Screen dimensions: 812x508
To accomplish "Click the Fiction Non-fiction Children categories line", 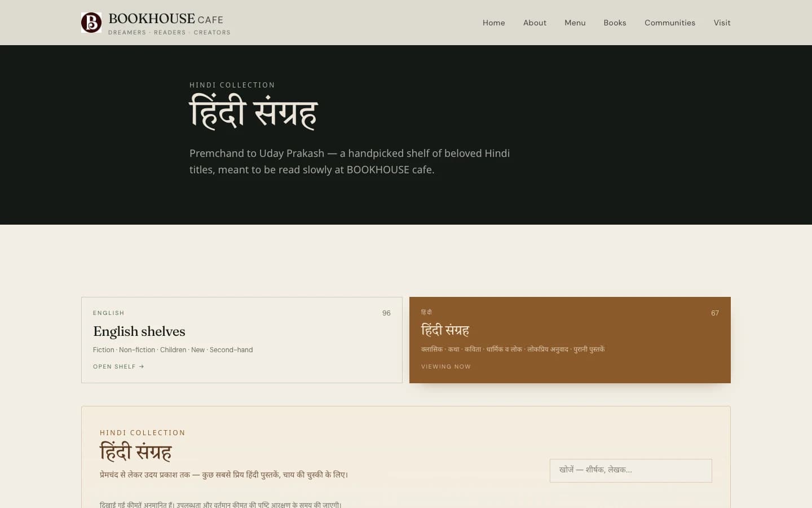I will [173, 350].
